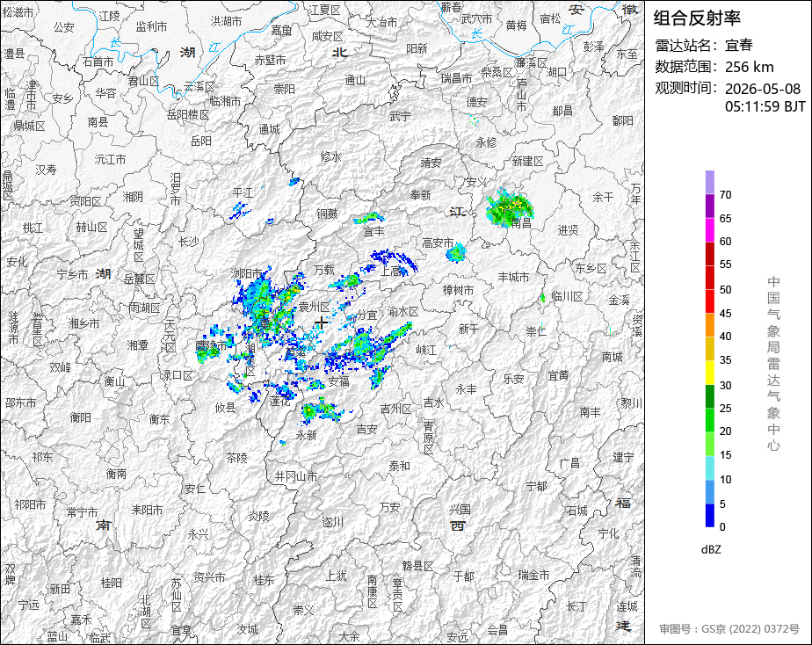Click the observation time 05:11:59 BJT
The height and width of the screenshot is (645, 812).
(x=765, y=106)
